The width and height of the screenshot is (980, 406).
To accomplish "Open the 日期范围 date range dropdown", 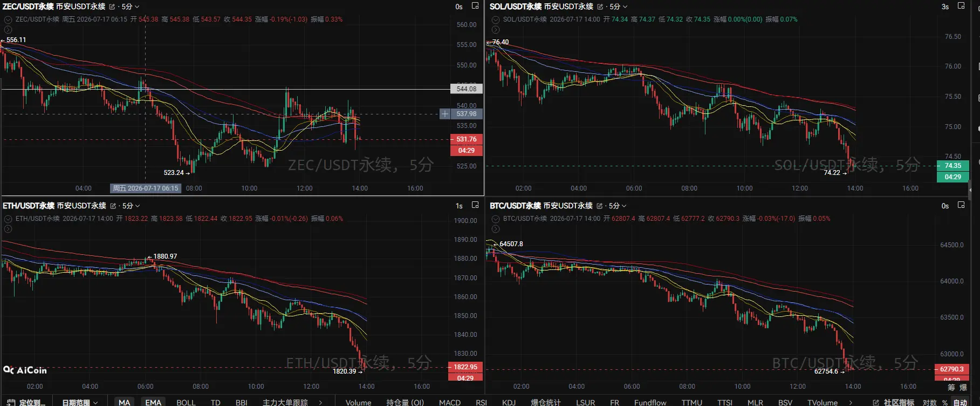I will (x=80, y=402).
